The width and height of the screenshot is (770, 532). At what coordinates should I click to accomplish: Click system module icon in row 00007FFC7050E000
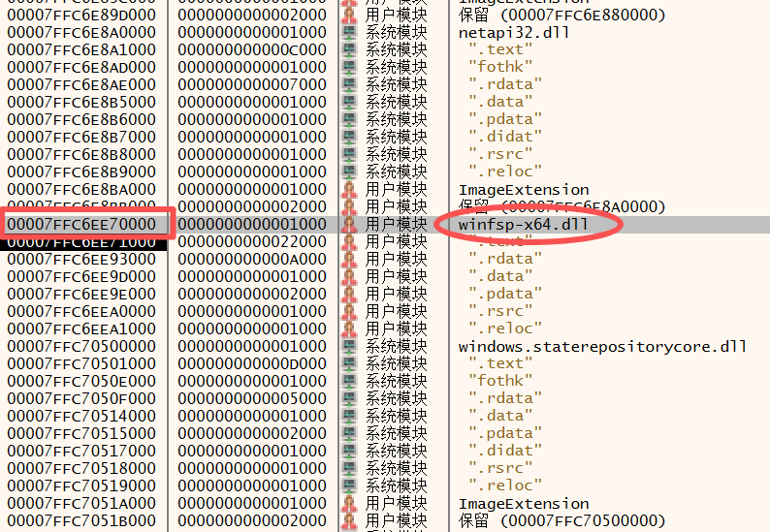[349, 381]
